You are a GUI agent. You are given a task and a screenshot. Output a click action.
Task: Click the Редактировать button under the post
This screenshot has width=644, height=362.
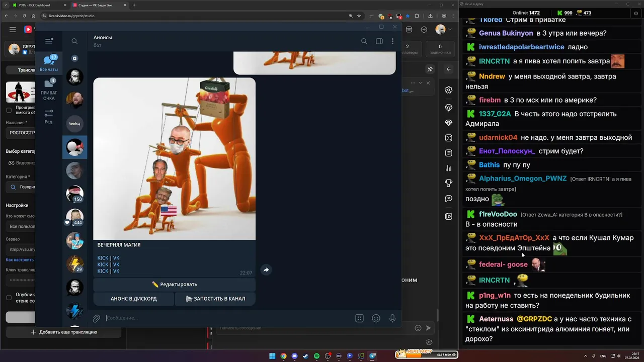tap(174, 285)
